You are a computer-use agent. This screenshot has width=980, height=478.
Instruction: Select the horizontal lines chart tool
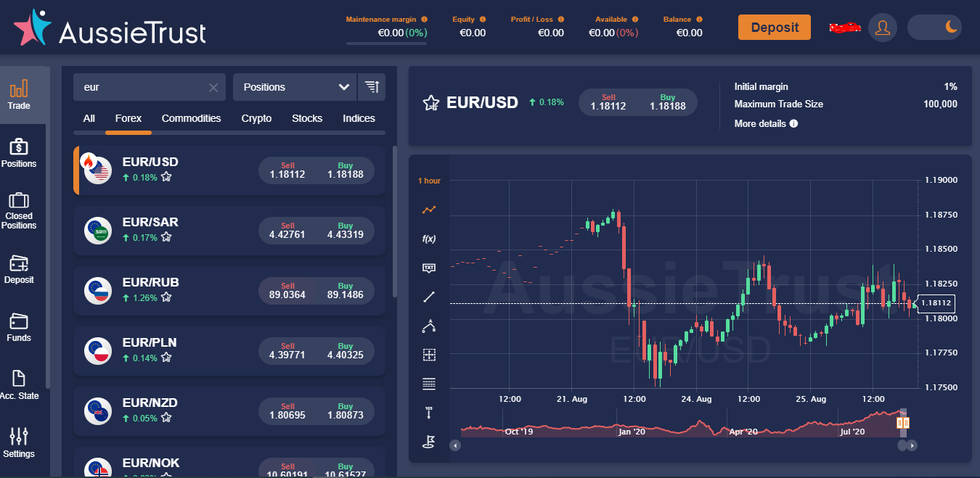(x=429, y=384)
